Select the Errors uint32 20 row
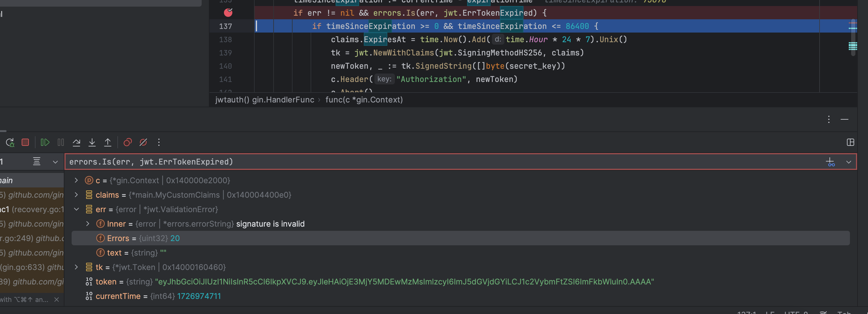The height and width of the screenshot is (314, 868). point(460,238)
